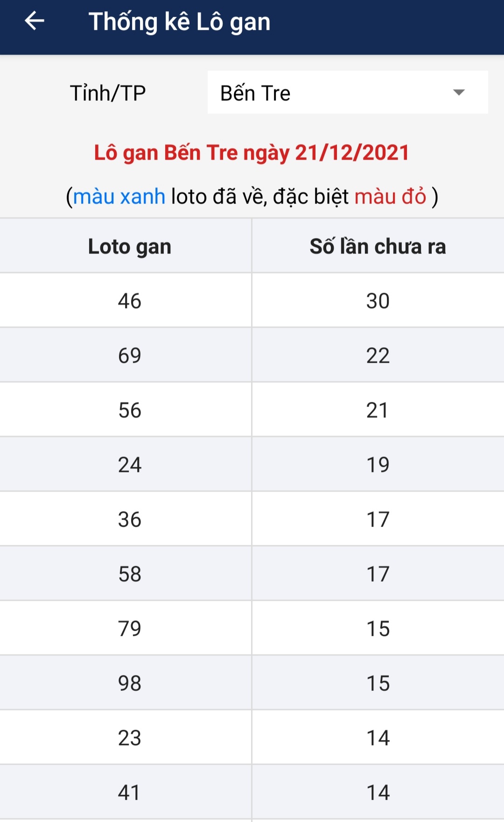The height and width of the screenshot is (822, 504).
Task: Tap loto number 23 cell
Action: click(x=129, y=738)
